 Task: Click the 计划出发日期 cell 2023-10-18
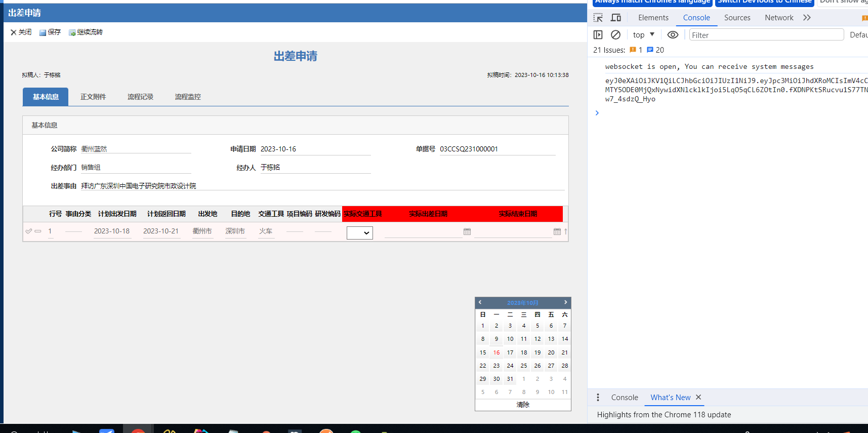[x=112, y=231]
